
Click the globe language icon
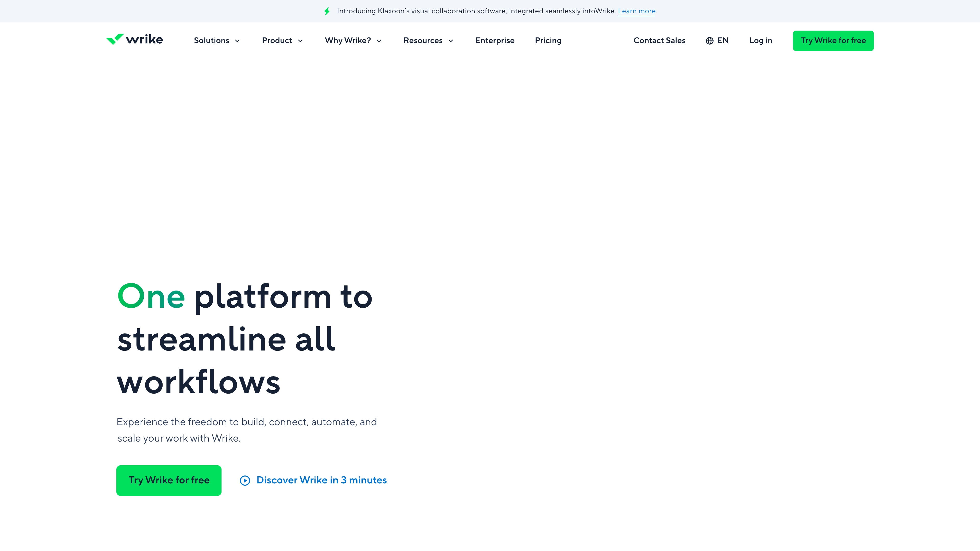pos(709,41)
